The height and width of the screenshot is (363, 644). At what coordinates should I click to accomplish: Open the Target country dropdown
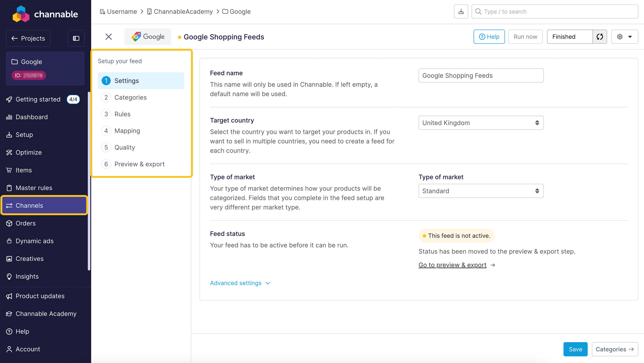click(x=480, y=123)
